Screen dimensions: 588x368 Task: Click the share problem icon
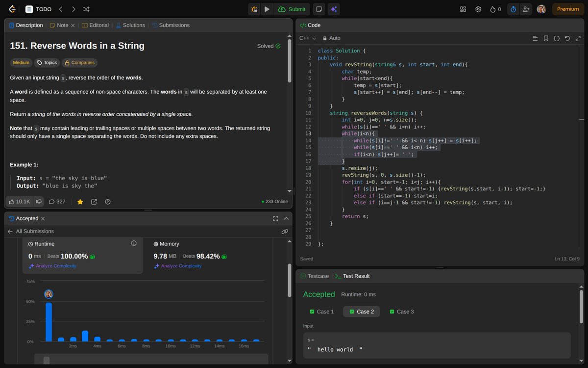point(94,202)
